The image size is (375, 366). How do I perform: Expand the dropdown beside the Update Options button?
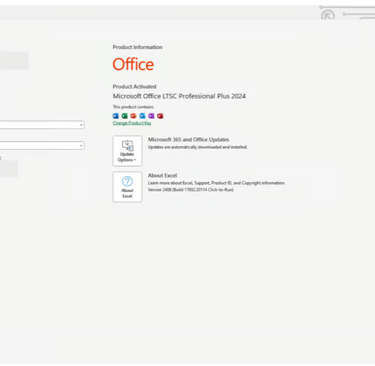click(81, 146)
